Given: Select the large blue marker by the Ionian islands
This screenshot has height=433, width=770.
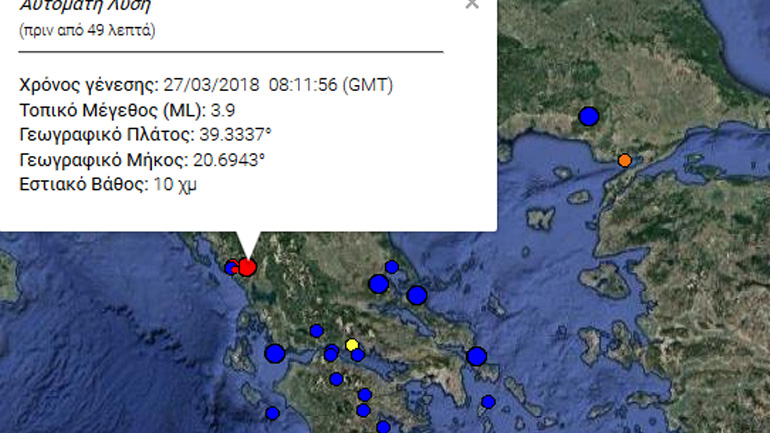Looking at the screenshot, I should (x=275, y=353).
